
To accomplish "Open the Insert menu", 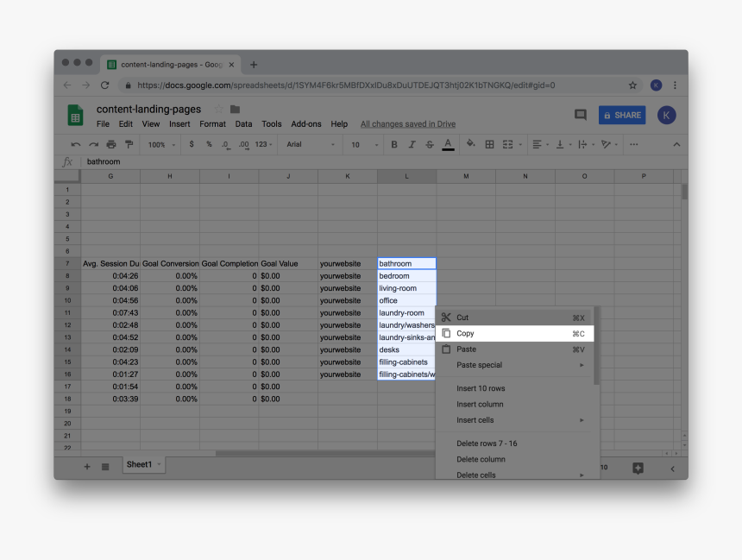I will pyautogui.click(x=179, y=124).
